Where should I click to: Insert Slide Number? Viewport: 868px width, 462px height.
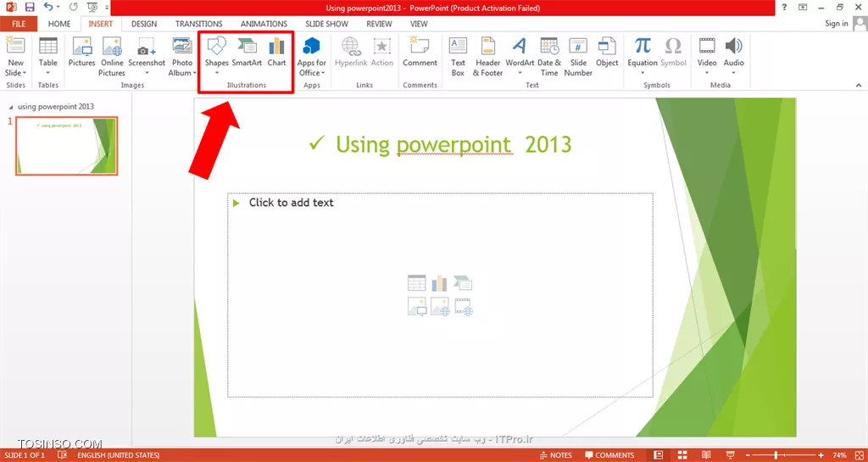(x=578, y=57)
